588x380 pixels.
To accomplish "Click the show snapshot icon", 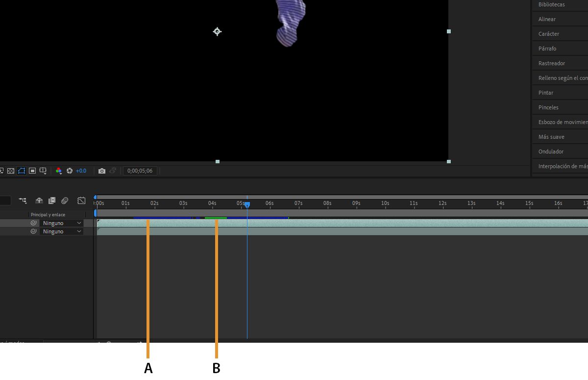I will click(113, 171).
